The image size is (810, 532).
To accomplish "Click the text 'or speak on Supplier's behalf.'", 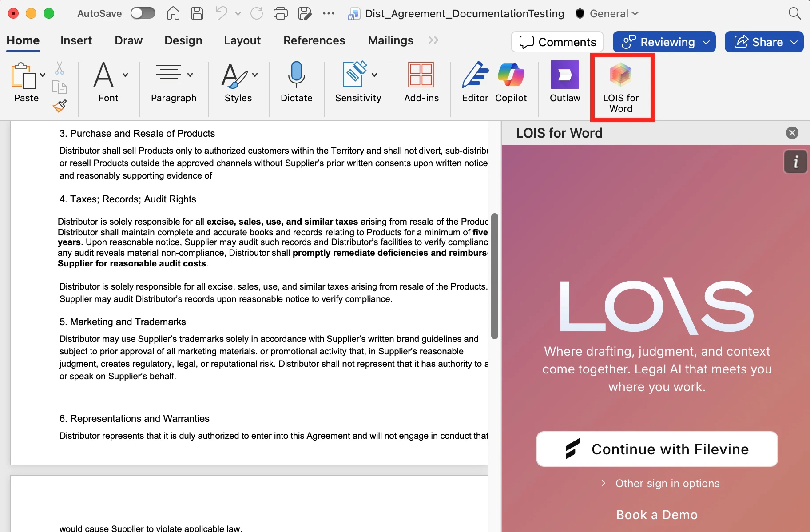I will [x=118, y=376].
